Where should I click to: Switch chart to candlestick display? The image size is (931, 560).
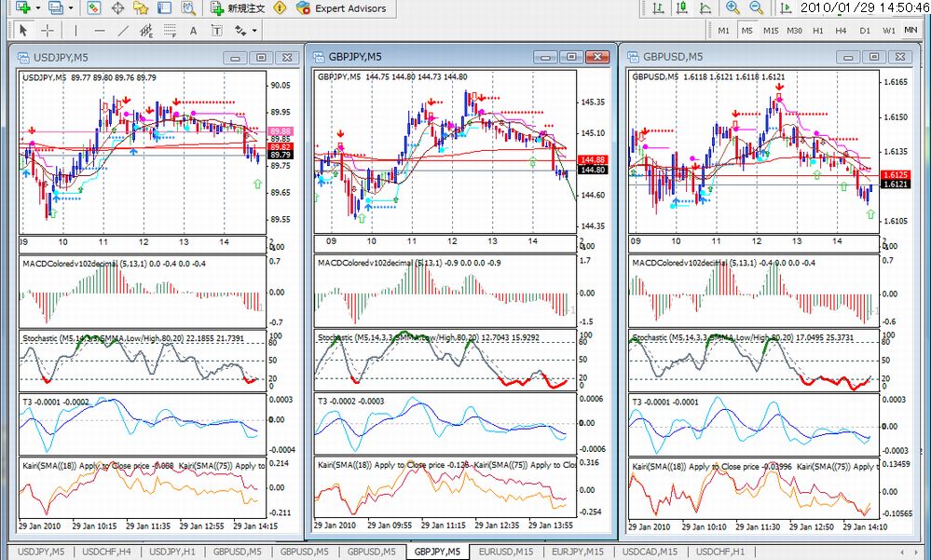tap(681, 7)
